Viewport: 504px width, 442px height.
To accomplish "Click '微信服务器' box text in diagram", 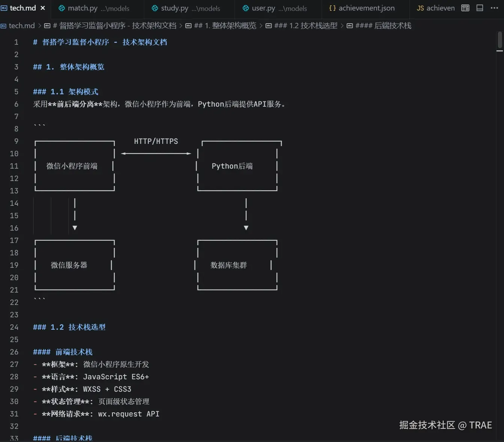I will [x=69, y=265].
